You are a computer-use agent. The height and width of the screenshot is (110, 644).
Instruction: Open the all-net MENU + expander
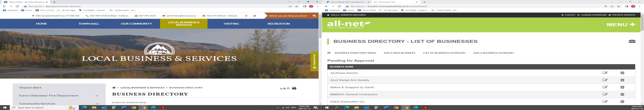pos(621,25)
